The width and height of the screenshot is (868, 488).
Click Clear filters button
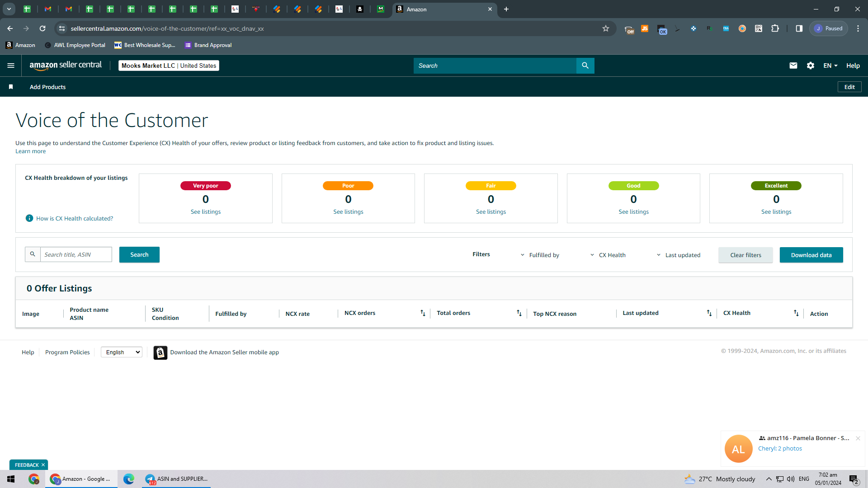pos(745,255)
